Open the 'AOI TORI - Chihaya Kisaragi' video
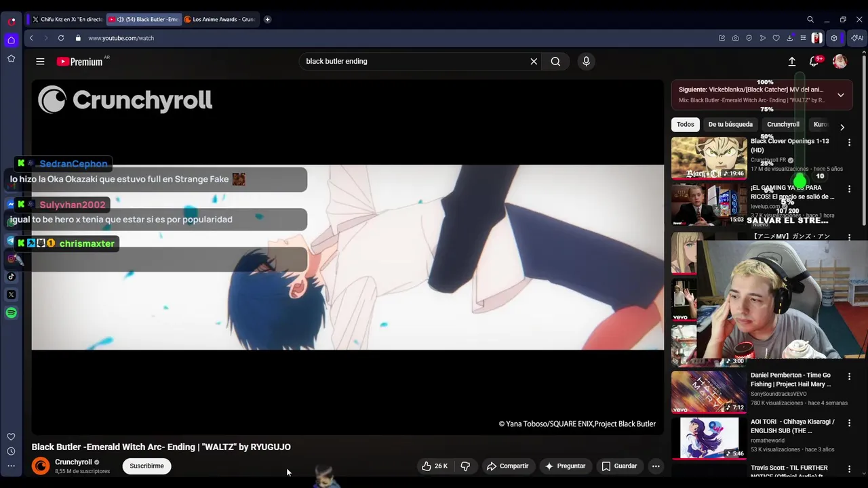 pyautogui.click(x=709, y=439)
